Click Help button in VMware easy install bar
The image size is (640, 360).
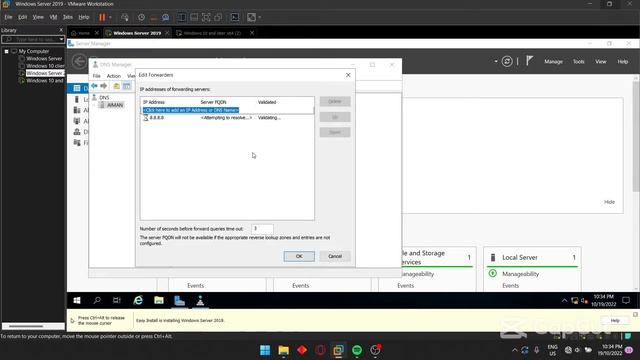pyautogui.click(x=615, y=320)
